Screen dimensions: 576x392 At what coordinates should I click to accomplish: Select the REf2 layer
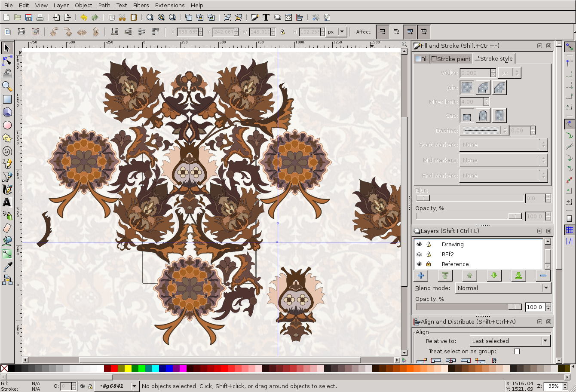click(448, 254)
